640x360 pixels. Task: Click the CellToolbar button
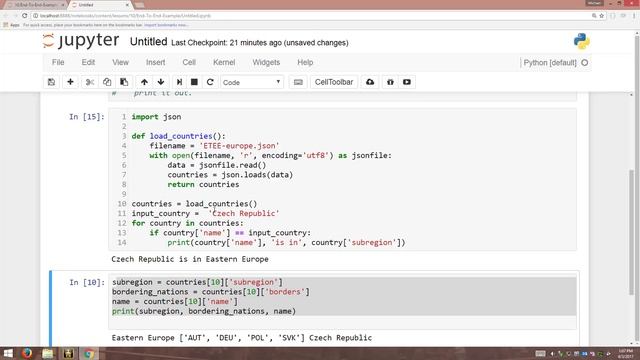[x=334, y=82]
